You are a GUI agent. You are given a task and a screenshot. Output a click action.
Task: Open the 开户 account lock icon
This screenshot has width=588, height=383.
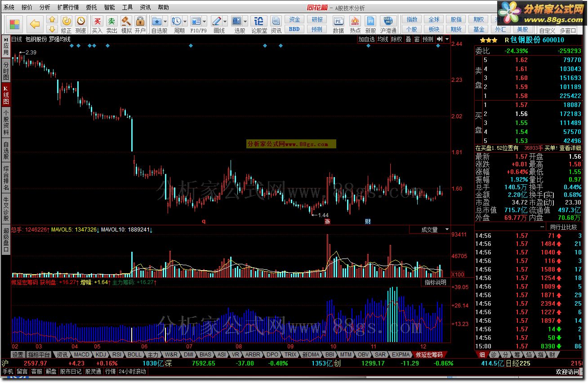point(140,21)
